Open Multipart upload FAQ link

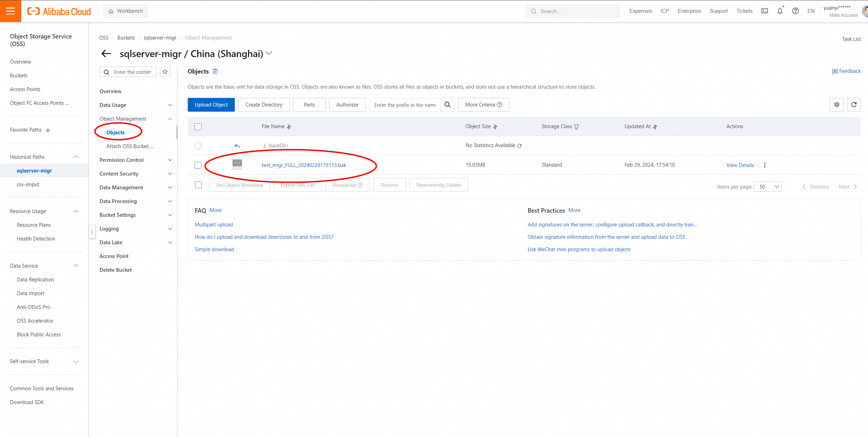pos(214,225)
